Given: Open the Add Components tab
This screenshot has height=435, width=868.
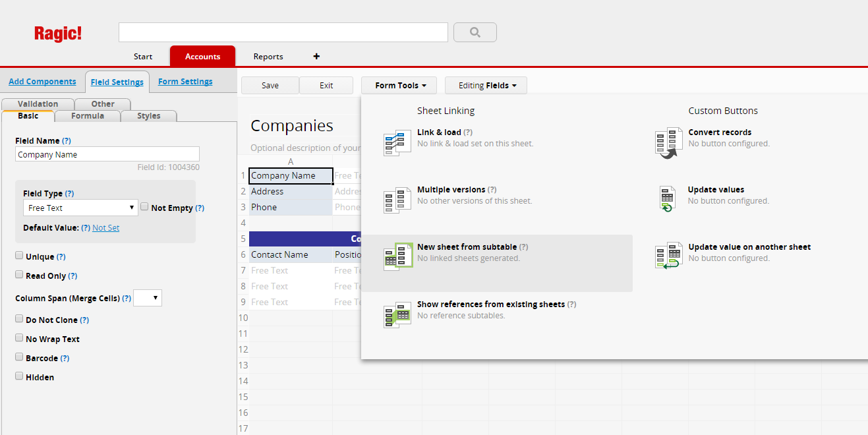Looking at the screenshot, I should (x=42, y=82).
